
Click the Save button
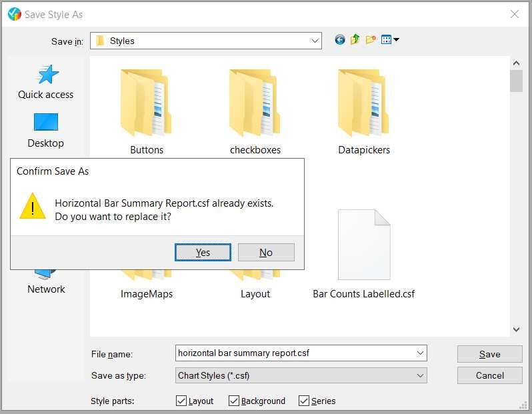pyautogui.click(x=489, y=354)
